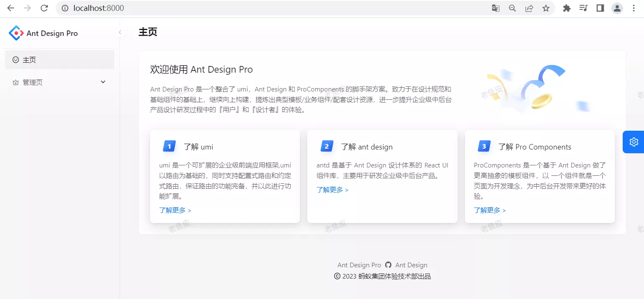
Task: Toggle the browser side panel icon
Action: 600,8
